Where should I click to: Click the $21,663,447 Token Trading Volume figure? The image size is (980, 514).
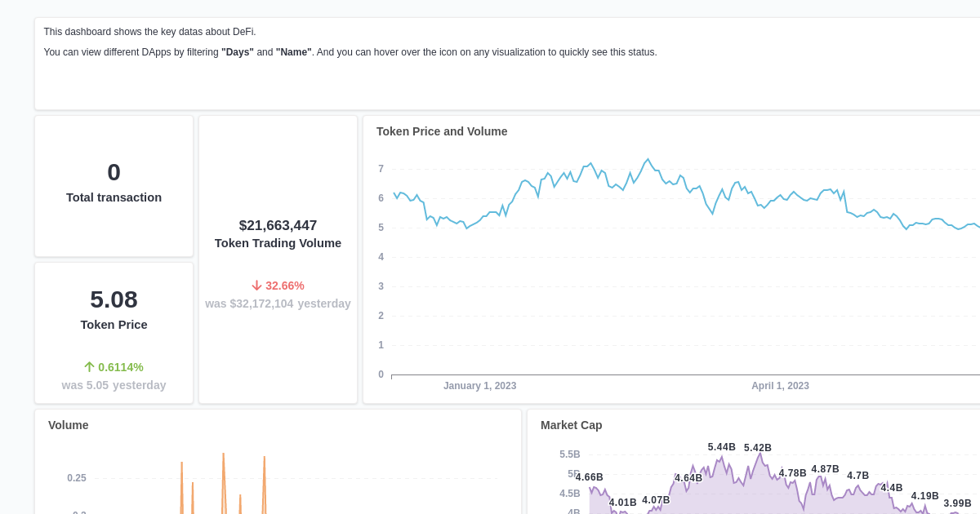pyautogui.click(x=278, y=225)
